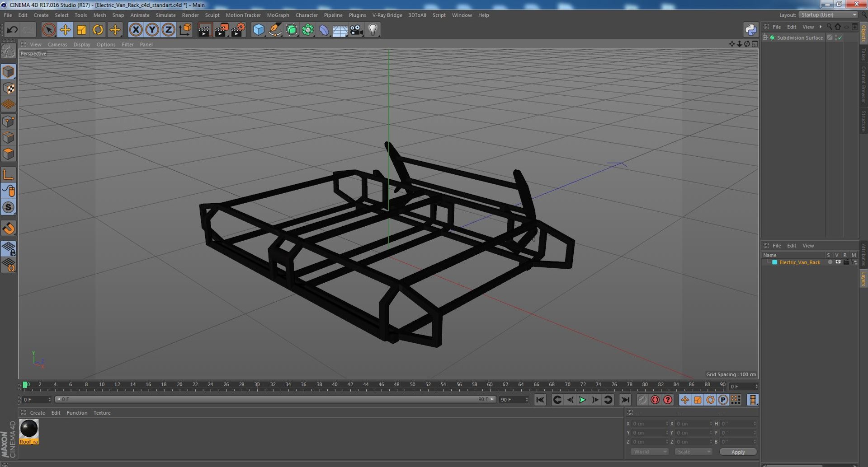Toggle X axis lock

(136, 30)
